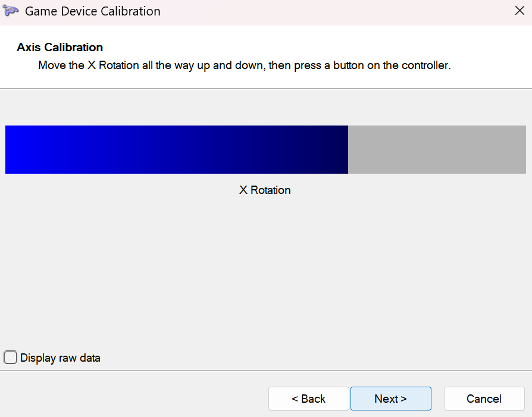Click the grey unfilled part of the axis bar
Screen dimensions: 532x417
coord(437,149)
